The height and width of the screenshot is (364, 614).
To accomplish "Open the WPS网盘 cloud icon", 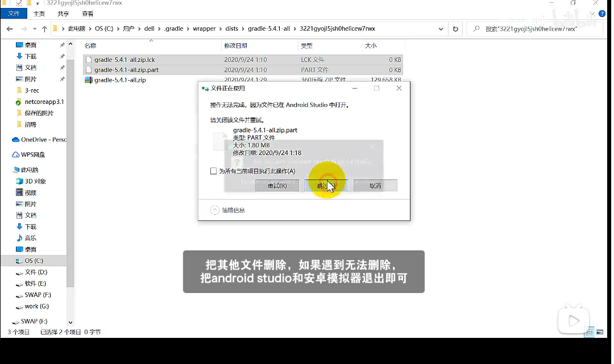I will [16, 154].
